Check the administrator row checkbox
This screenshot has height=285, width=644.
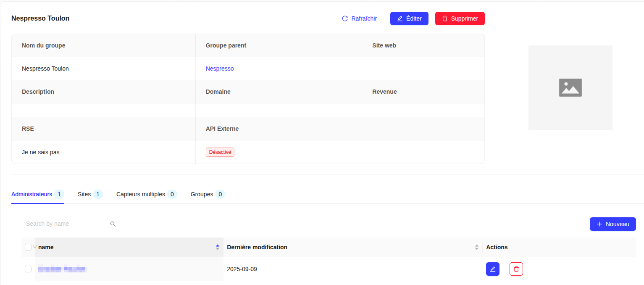click(x=28, y=269)
